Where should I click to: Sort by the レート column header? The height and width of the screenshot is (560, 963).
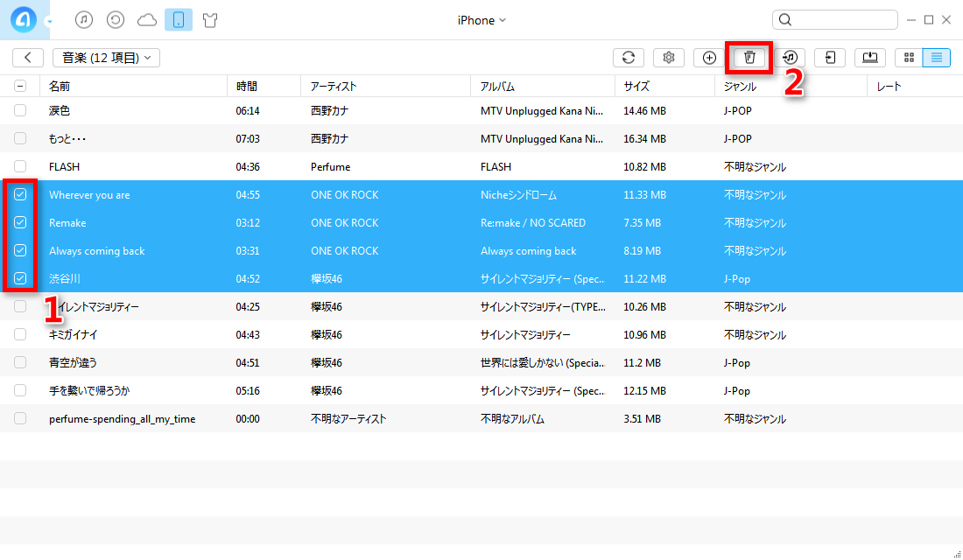point(915,86)
